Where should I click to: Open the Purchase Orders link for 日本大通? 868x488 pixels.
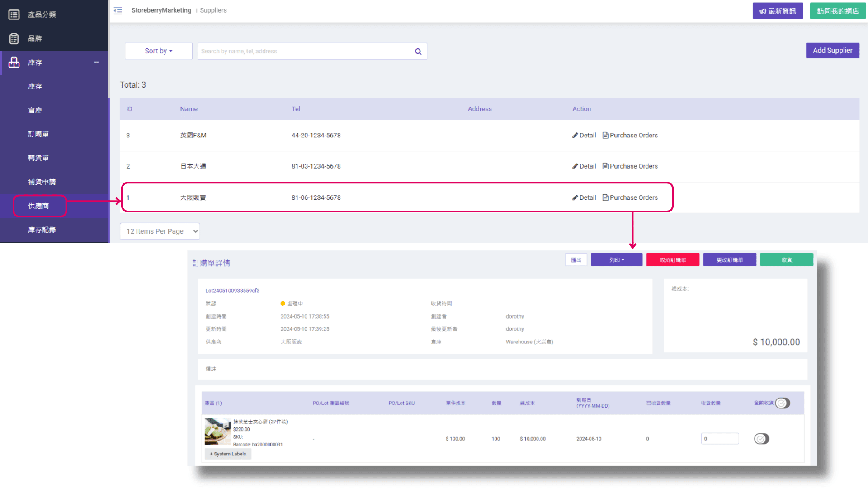tap(630, 166)
